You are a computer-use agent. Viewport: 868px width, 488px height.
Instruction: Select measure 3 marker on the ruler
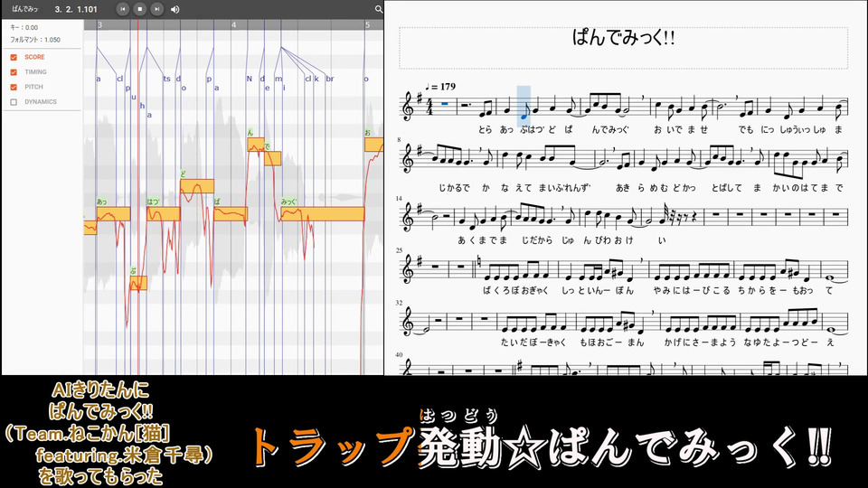point(99,25)
